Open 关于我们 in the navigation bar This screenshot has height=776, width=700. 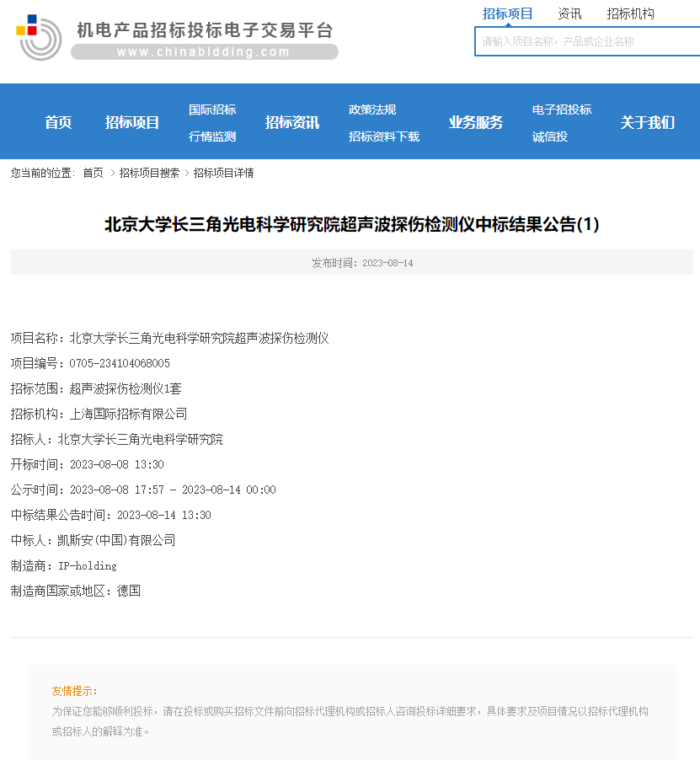point(648,122)
